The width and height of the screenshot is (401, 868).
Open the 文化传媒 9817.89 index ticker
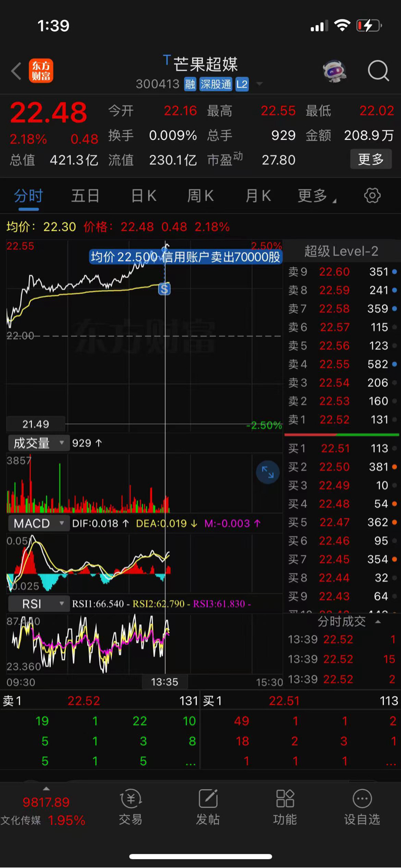(x=43, y=811)
